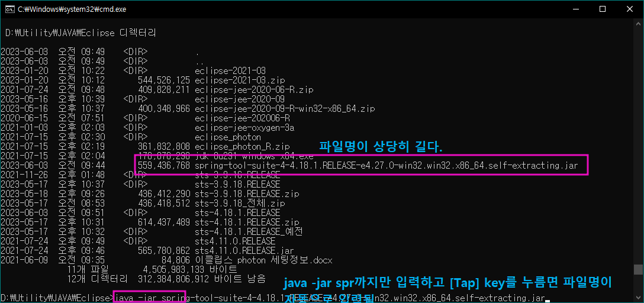The image size is (644, 303).
Task: Click the directory name eclipse-jee-2020-09
Action: pyautogui.click(x=240, y=99)
